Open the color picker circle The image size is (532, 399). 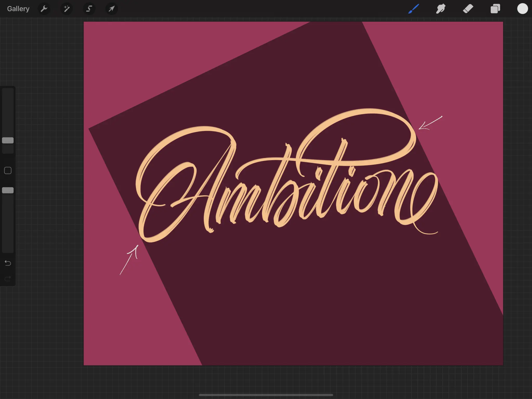[522, 9]
